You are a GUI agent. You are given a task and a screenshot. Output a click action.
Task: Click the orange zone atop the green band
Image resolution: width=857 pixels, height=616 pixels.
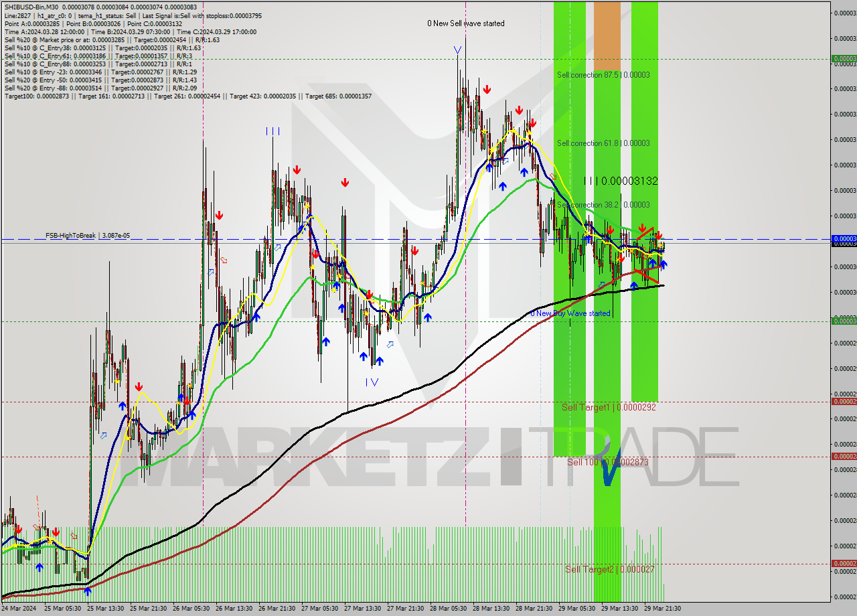coord(607,35)
